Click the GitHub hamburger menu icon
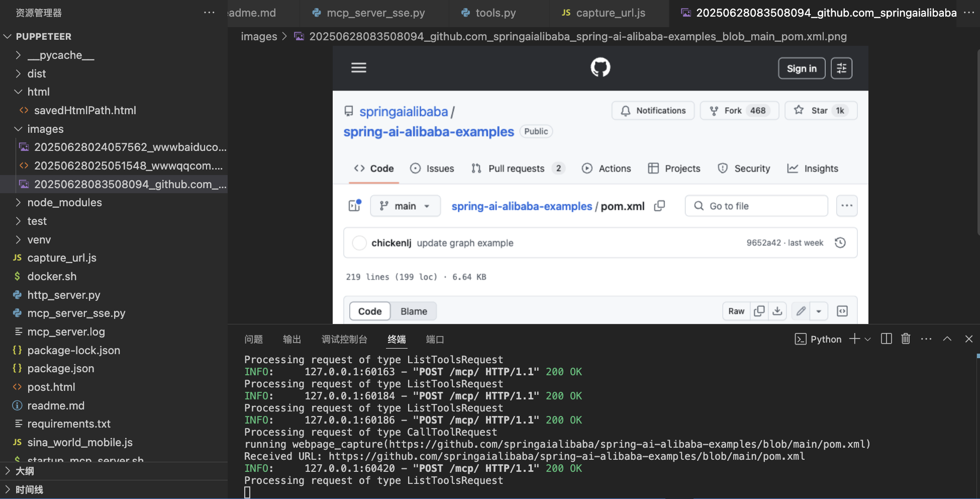 tap(358, 68)
